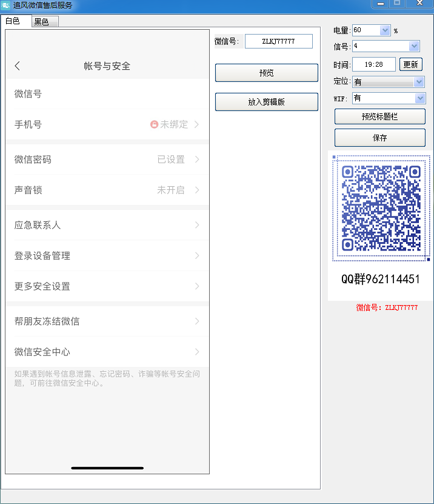Click the 帐号与安全 page title

point(107,66)
